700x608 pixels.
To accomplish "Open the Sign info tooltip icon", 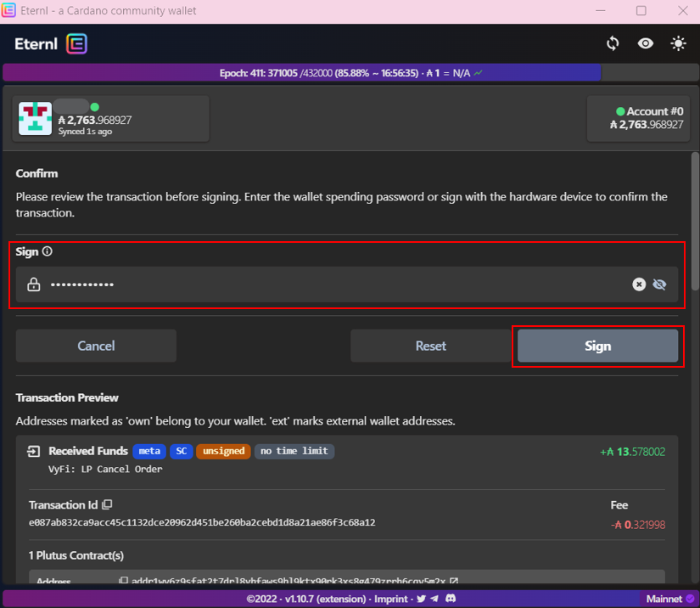I will coord(48,251).
